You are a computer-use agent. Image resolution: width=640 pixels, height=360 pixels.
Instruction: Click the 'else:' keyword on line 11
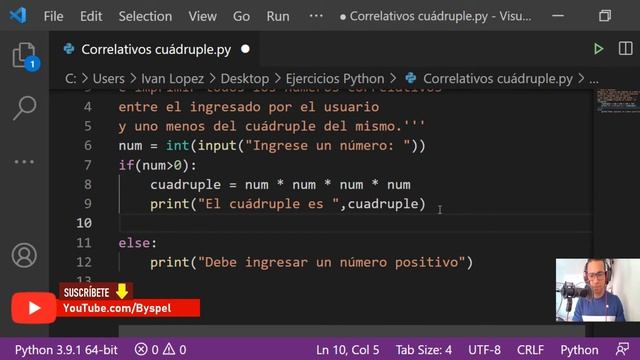tap(138, 243)
